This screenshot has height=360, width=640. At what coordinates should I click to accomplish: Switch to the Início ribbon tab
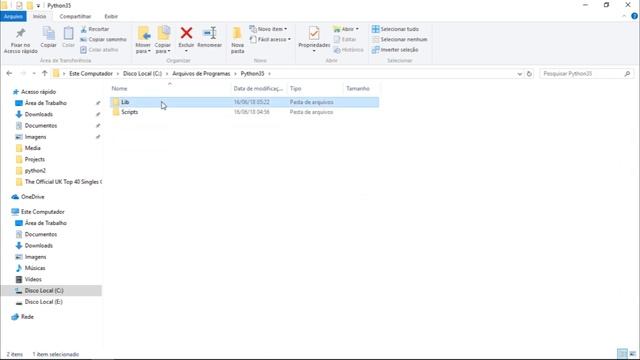point(40,16)
